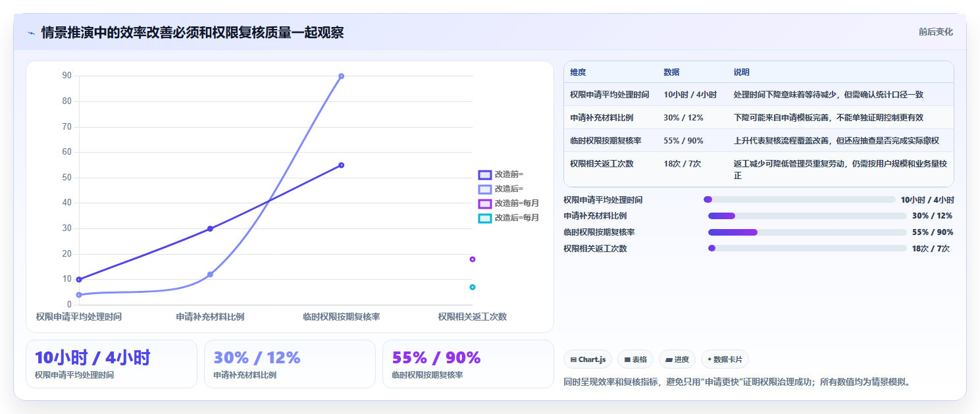Click table cell 权限申请平均处理时间
Image resolution: width=980 pixels, height=414 pixels.
609,95
